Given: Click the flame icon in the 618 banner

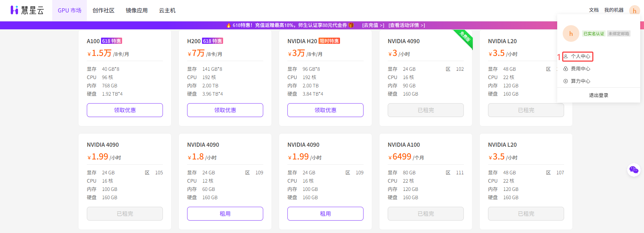Looking at the screenshot, I should click(x=229, y=25).
